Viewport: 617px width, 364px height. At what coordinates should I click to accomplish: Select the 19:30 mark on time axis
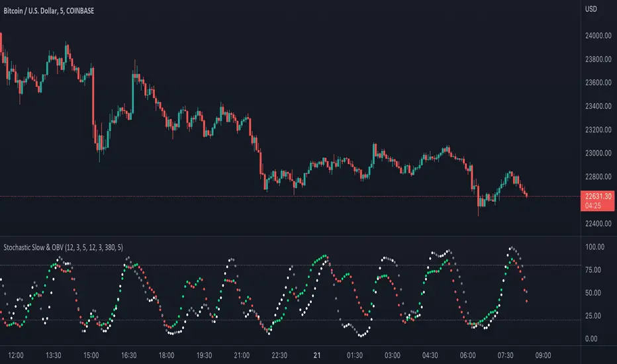pos(205,355)
